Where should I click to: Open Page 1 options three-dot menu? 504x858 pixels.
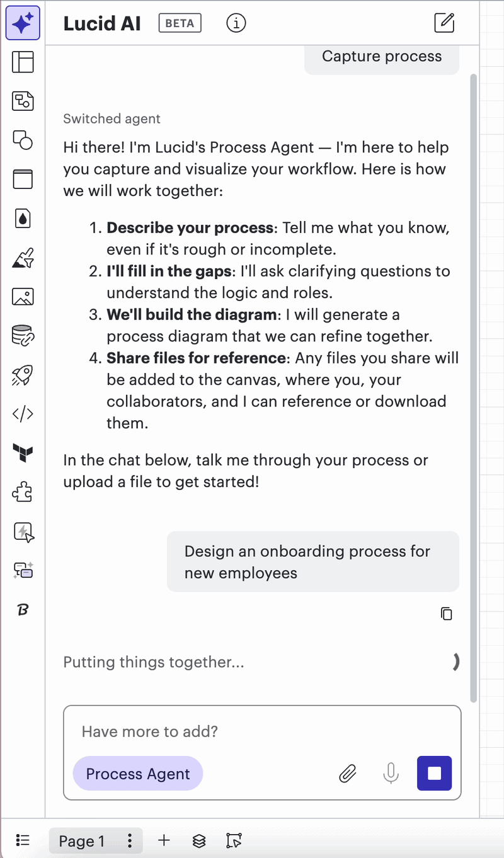tap(130, 840)
